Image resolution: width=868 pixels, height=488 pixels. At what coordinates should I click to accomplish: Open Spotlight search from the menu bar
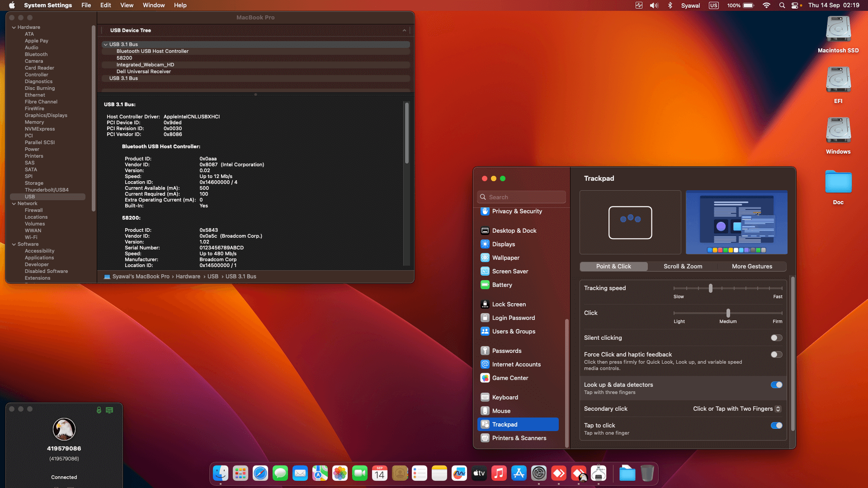pyautogui.click(x=782, y=5)
